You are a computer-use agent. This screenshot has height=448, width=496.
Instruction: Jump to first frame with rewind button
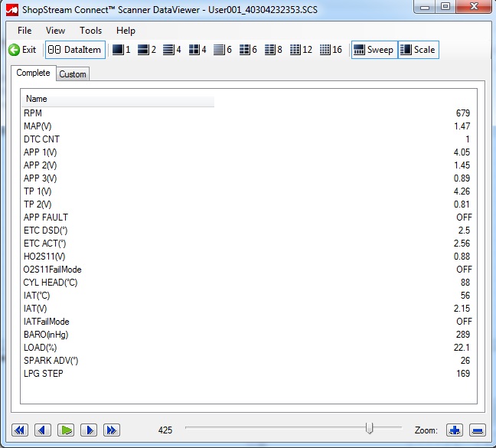click(x=20, y=430)
